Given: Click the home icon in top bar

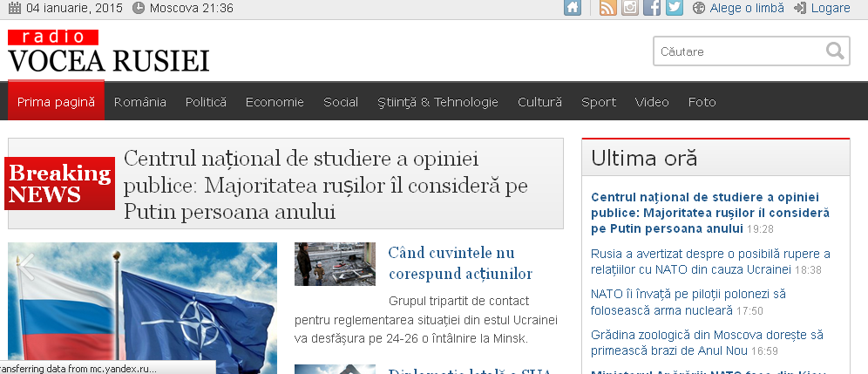Looking at the screenshot, I should tap(573, 9).
